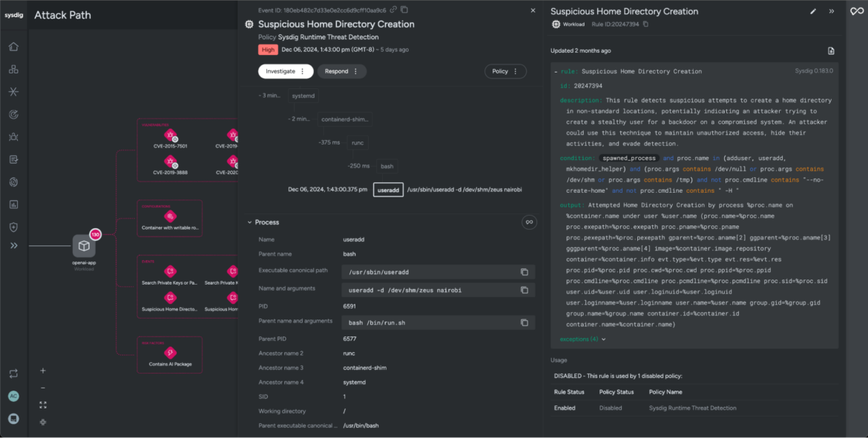Screen dimensions: 868x438
Task: Click the infinity icon in the far right strip
Action: [x=857, y=11]
